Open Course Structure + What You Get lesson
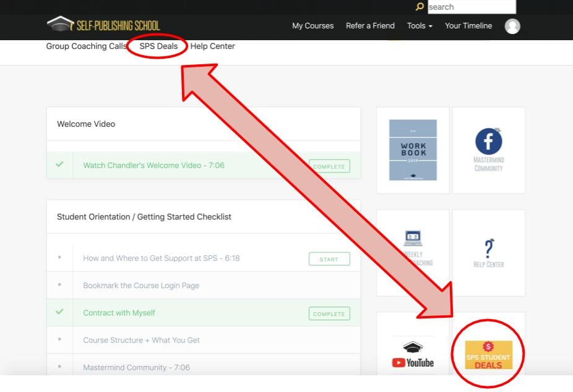 pos(142,340)
